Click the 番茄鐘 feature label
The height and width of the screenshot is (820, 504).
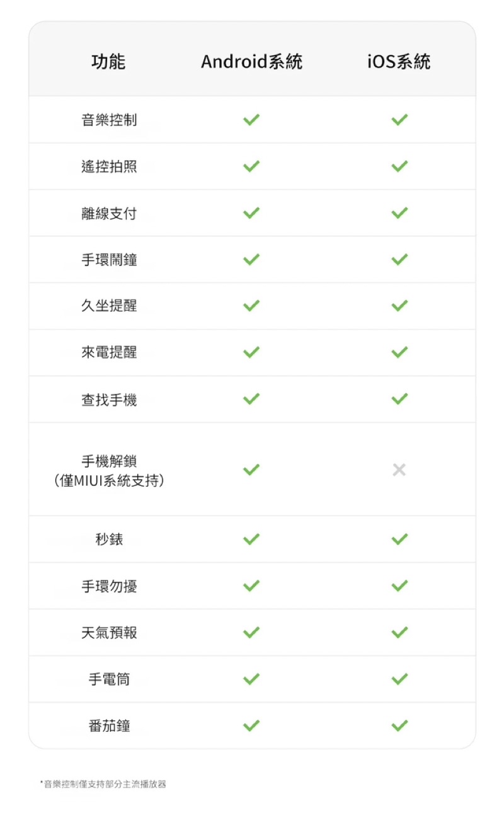pyautogui.click(x=109, y=726)
